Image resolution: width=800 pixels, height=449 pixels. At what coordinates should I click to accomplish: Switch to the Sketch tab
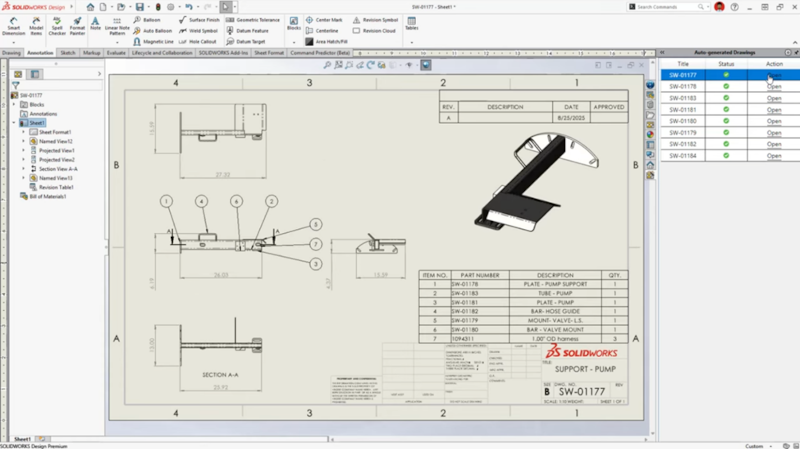(68, 52)
